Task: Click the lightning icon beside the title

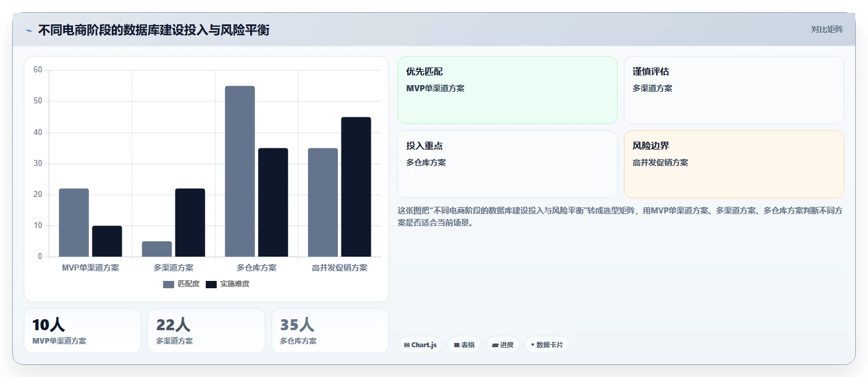Action: click(29, 30)
